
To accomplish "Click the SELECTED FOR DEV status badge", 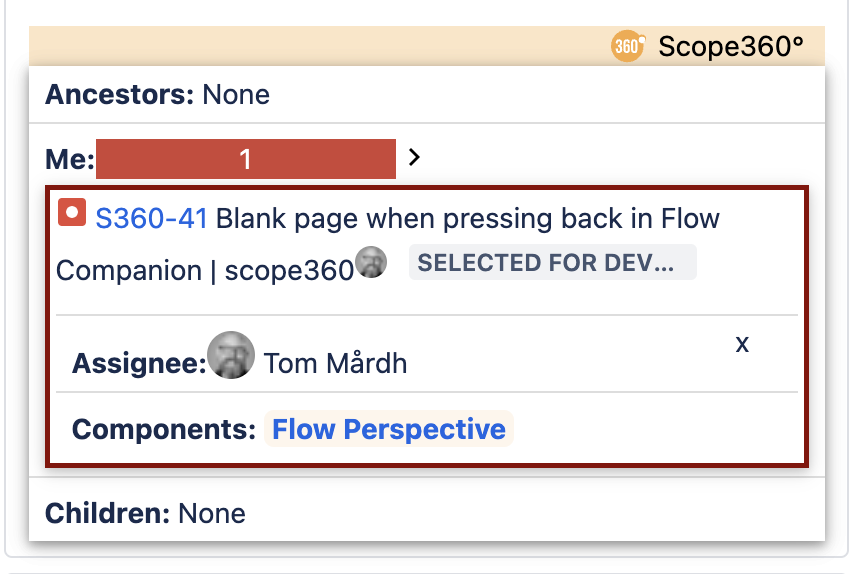I will (x=553, y=263).
